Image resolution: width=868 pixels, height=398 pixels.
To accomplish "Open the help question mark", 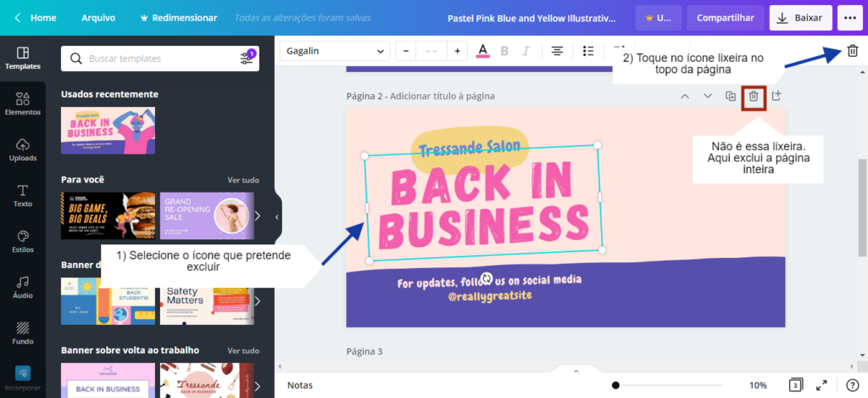I will (852, 385).
